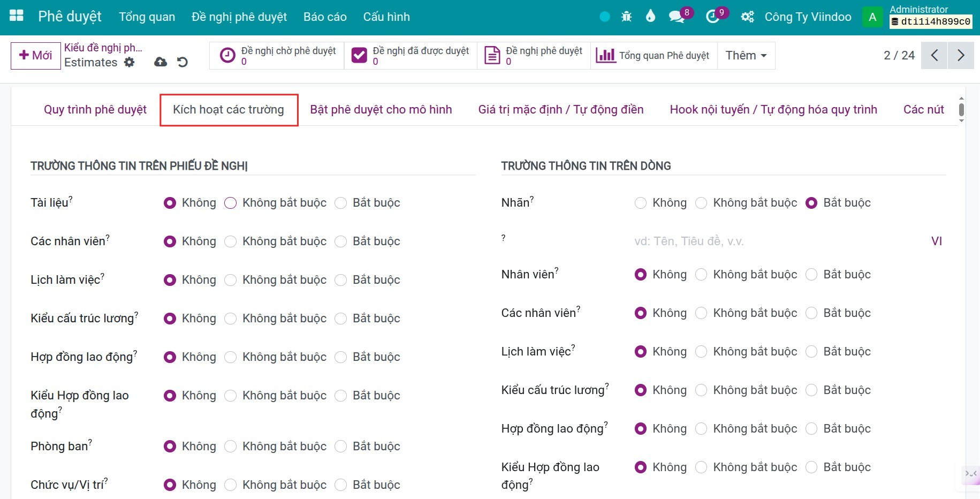The image size is (980, 499).
Task: Open the apps grid home menu
Action: [17, 16]
